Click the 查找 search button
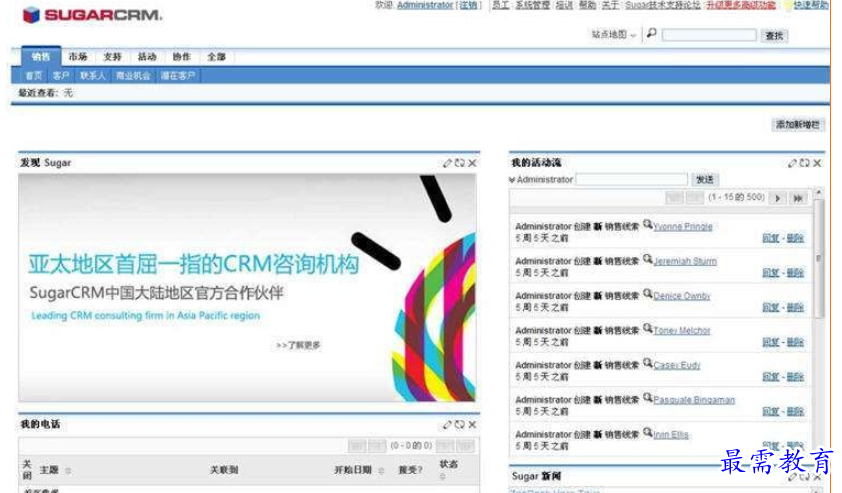The width and height of the screenshot is (842, 493). click(774, 36)
